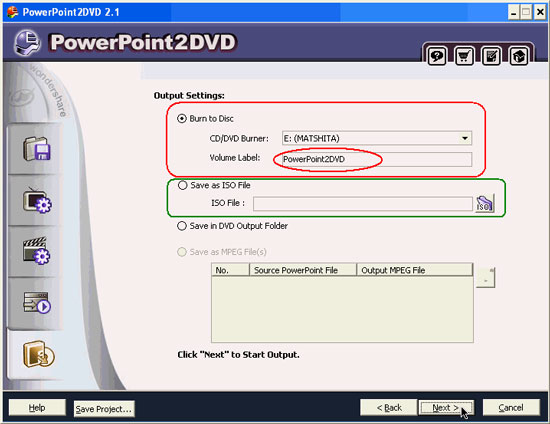Image resolution: width=550 pixels, height=424 pixels.
Task: Click the register notepad icon in header
Action: point(491,56)
